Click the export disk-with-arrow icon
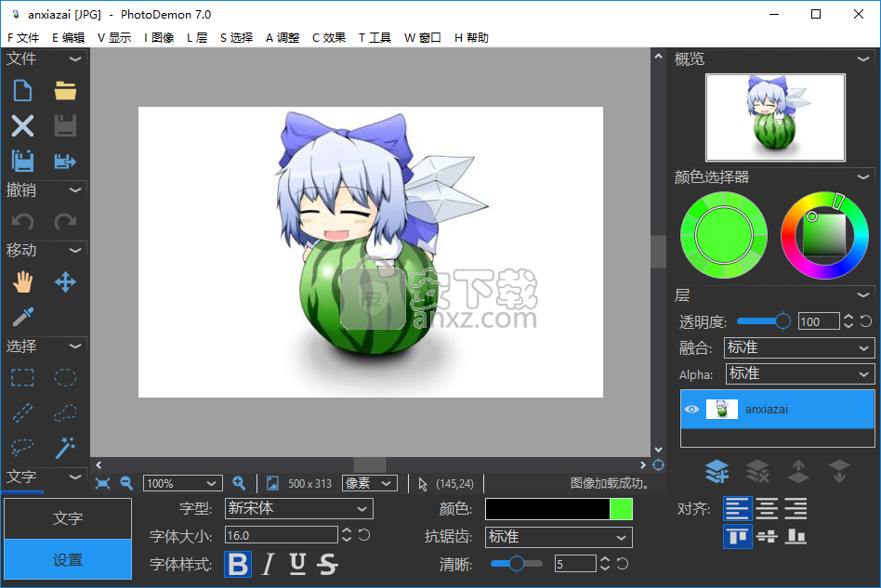 point(65,162)
